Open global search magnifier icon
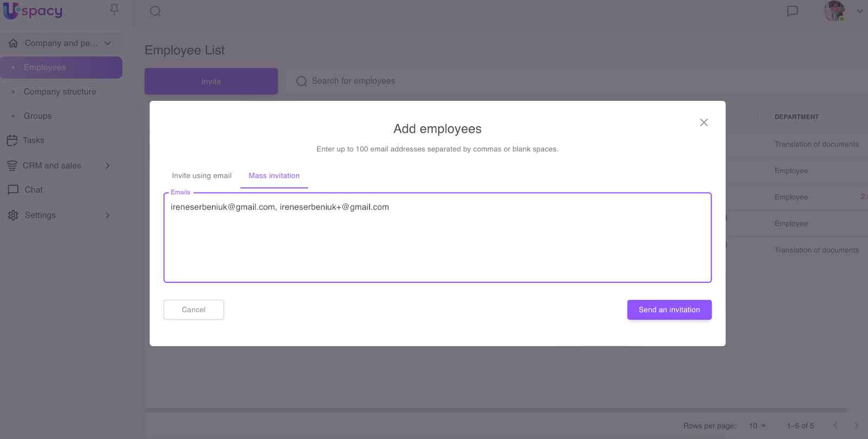 pyautogui.click(x=155, y=11)
